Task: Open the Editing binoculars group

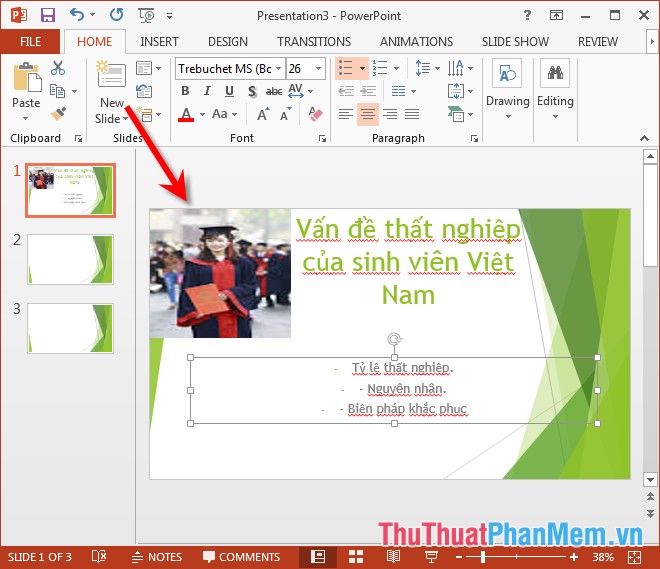Action: 555,88
